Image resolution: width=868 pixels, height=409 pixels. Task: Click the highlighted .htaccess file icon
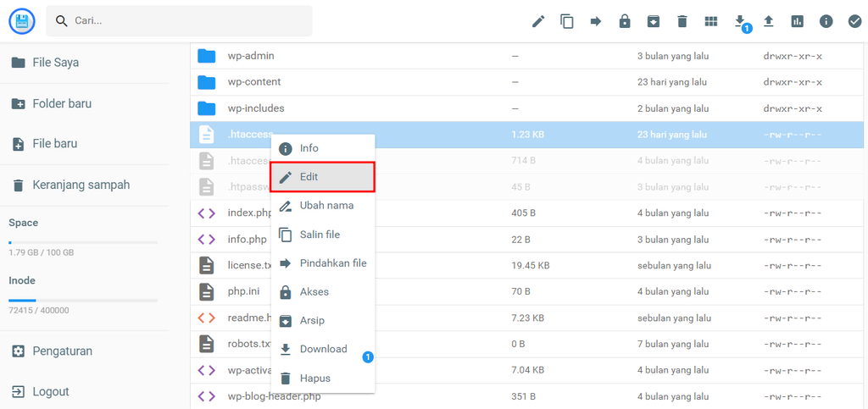[x=207, y=135]
